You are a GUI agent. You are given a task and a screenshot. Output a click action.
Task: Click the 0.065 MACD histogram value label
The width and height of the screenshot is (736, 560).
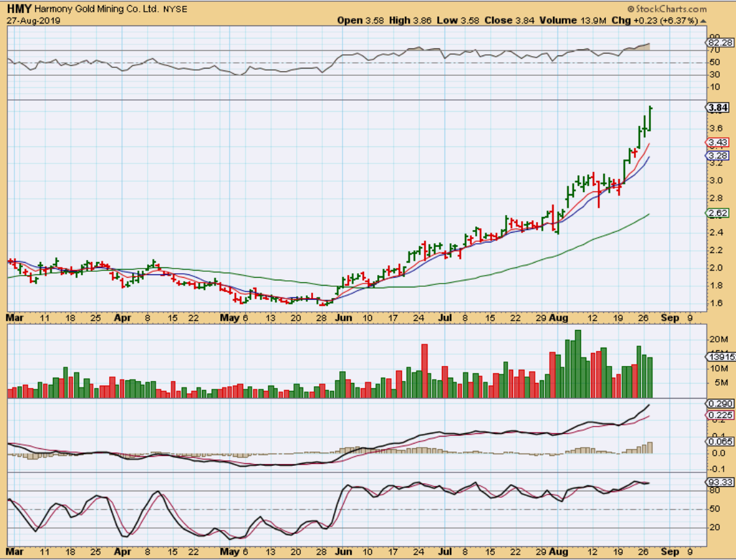(x=718, y=442)
